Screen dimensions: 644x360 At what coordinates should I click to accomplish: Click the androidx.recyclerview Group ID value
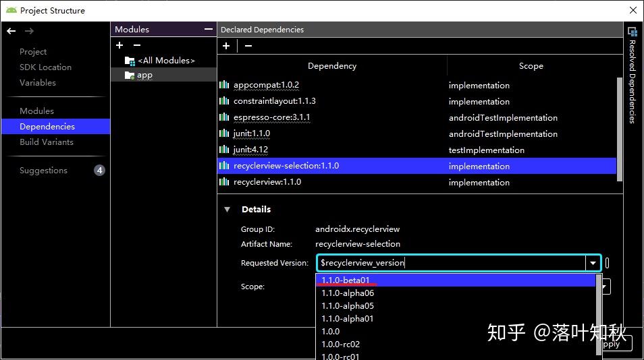tap(357, 229)
